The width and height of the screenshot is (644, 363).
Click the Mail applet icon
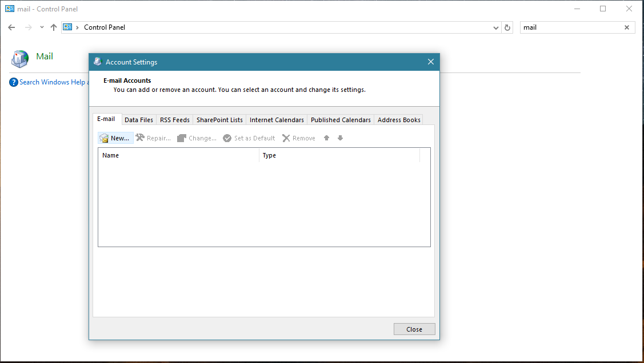(x=19, y=57)
